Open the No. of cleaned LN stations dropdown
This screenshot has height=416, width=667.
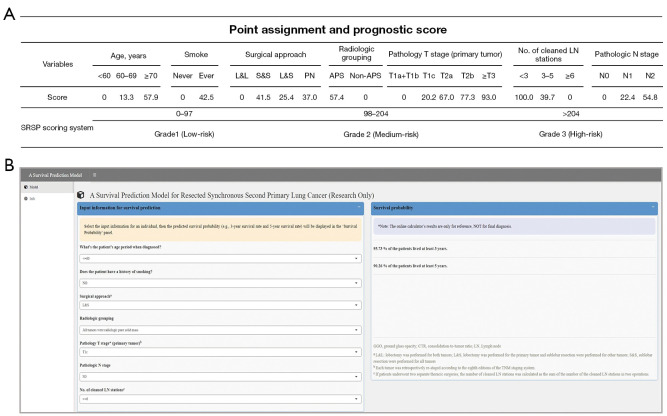coord(220,399)
